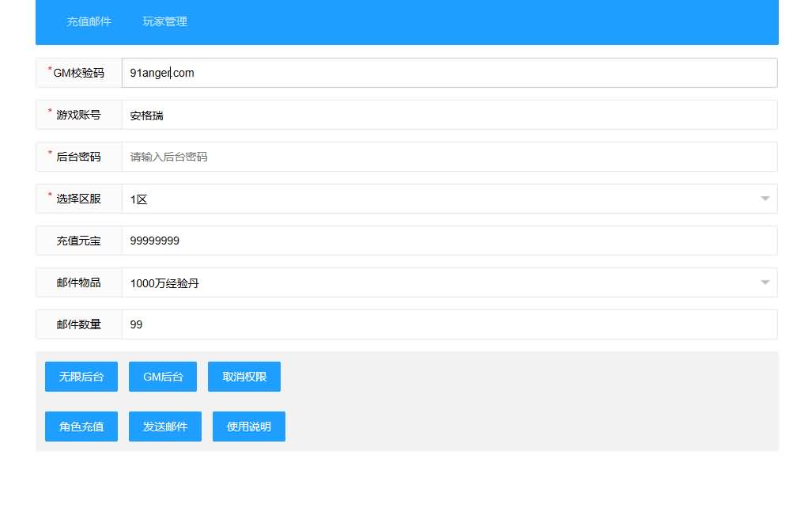Click the 邮件数量 field label
812x527 pixels.
click(x=78, y=324)
